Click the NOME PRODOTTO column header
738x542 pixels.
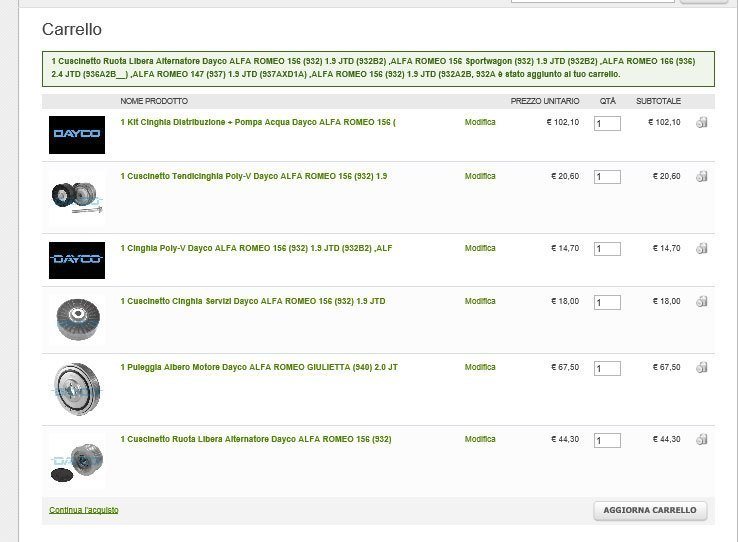(154, 101)
